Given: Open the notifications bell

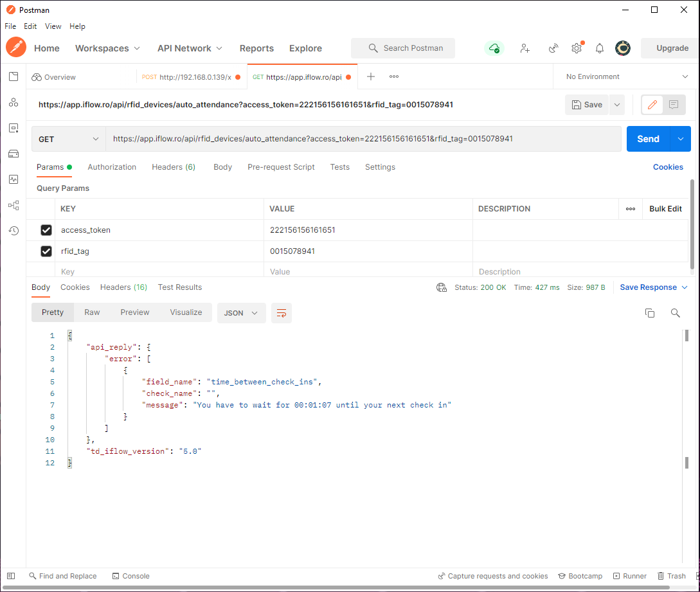Looking at the screenshot, I should (600, 48).
